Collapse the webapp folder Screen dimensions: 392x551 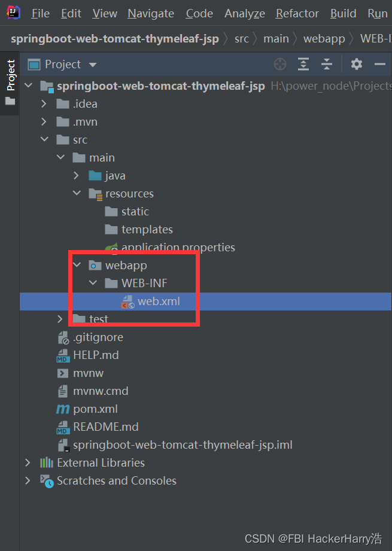tap(76, 265)
